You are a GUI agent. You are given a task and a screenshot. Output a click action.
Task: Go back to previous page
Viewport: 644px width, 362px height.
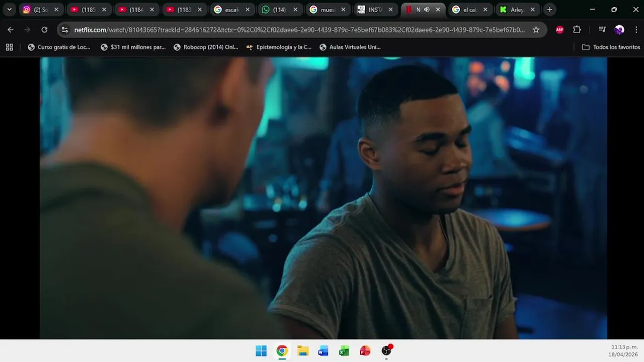point(11,30)
